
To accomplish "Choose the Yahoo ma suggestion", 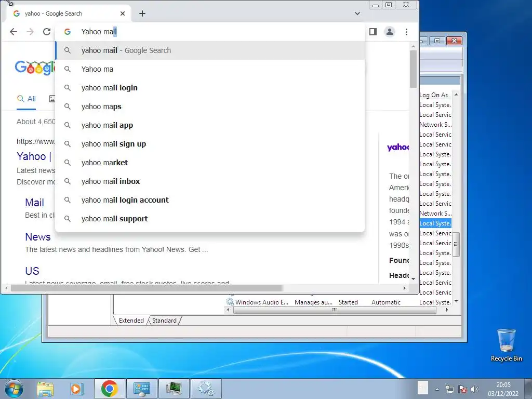I will pos(210,69).
